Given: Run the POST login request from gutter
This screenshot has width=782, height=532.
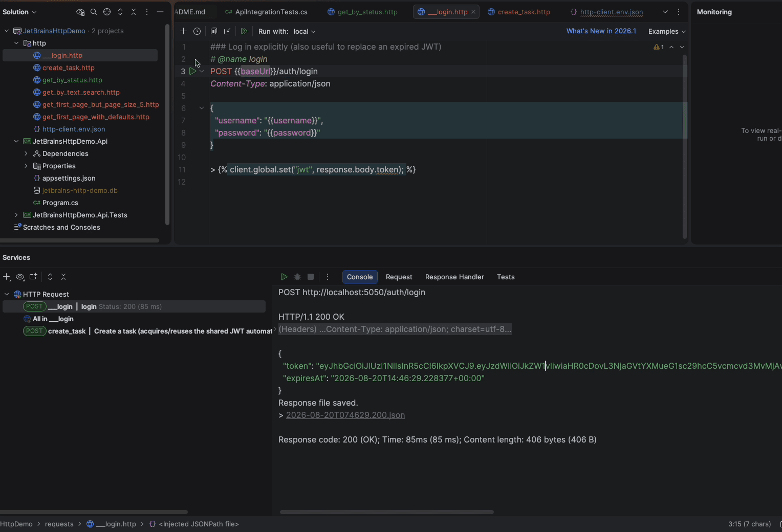Looking at the screenshot, I should tap(192, 71).
